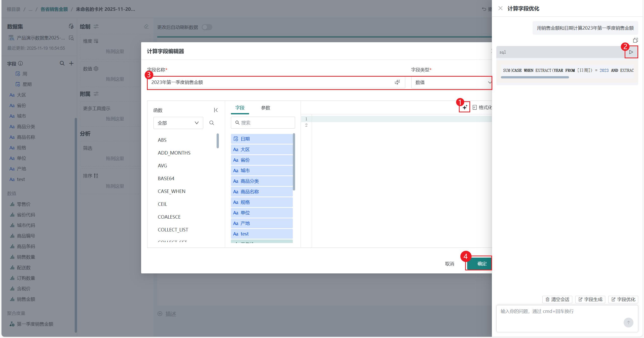Click AI translate icon in field name box
The width and height of the screenshot is (644, 338).
397,82
